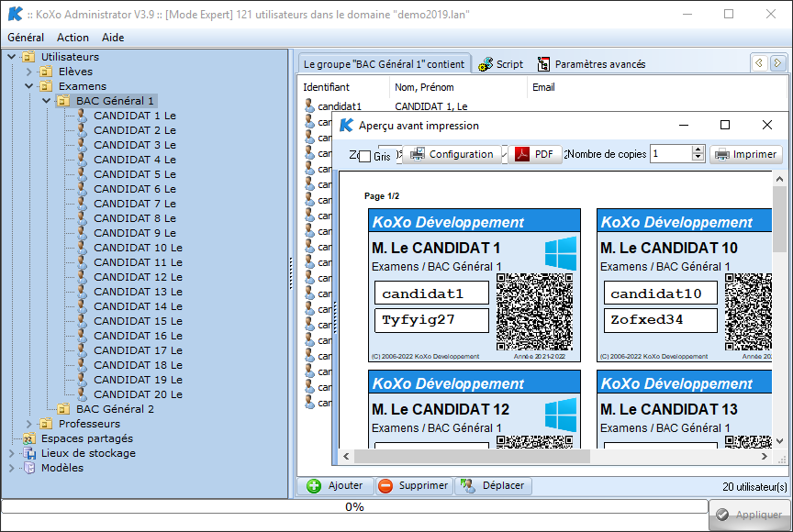Click user icon of CANDIDAT 5 Le
793x532 pixels.
point(82,173)
